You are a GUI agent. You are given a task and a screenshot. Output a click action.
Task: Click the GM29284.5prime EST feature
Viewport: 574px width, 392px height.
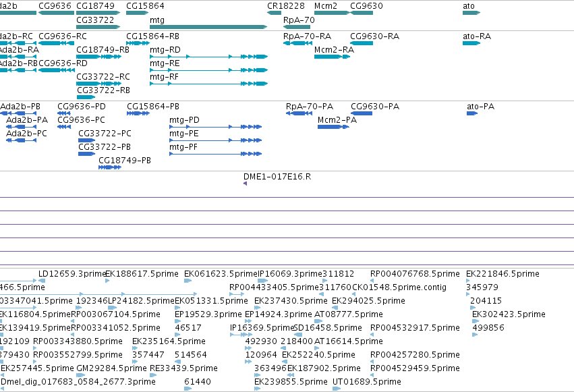(81, 375)
